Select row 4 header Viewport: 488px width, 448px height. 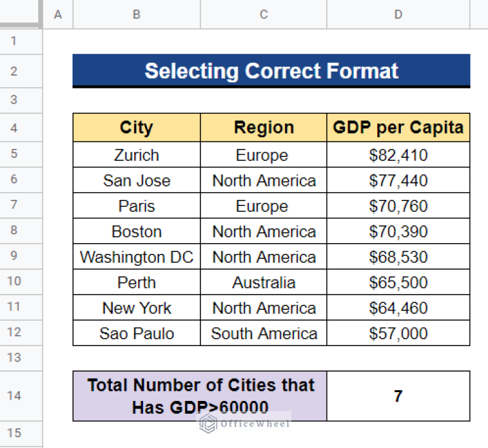coord(21,128)
